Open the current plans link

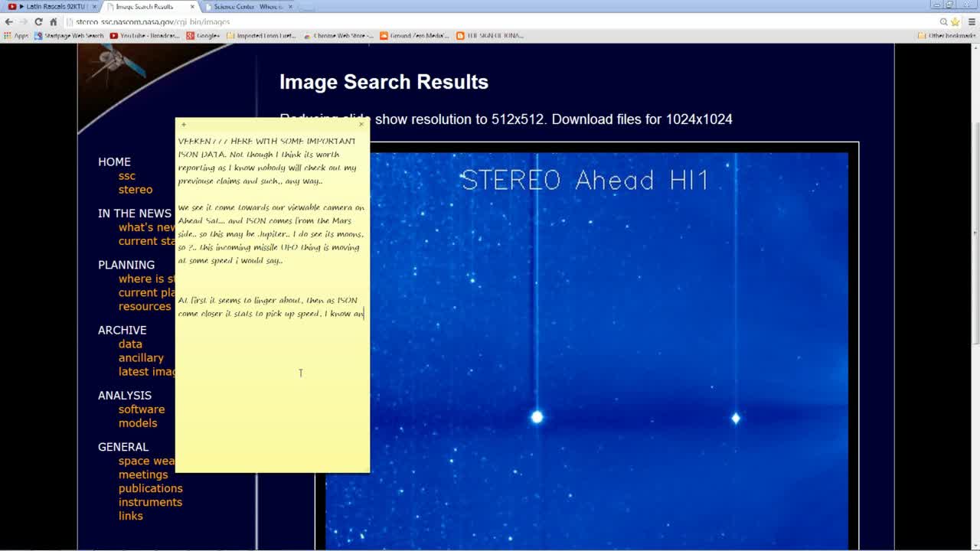click(146, 292)
